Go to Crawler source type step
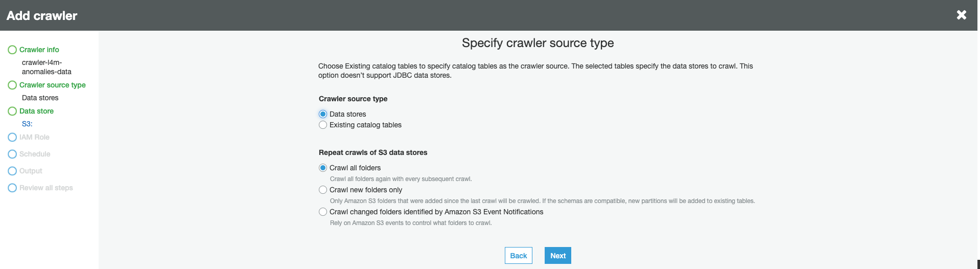Image resolution: width=980 pixels, height=269 pixels. coord(53,85)
